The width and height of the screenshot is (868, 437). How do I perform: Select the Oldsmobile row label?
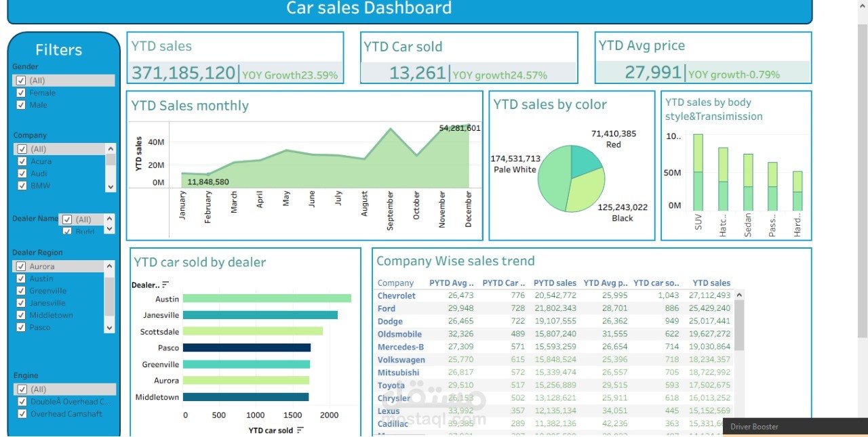(399, 334)
